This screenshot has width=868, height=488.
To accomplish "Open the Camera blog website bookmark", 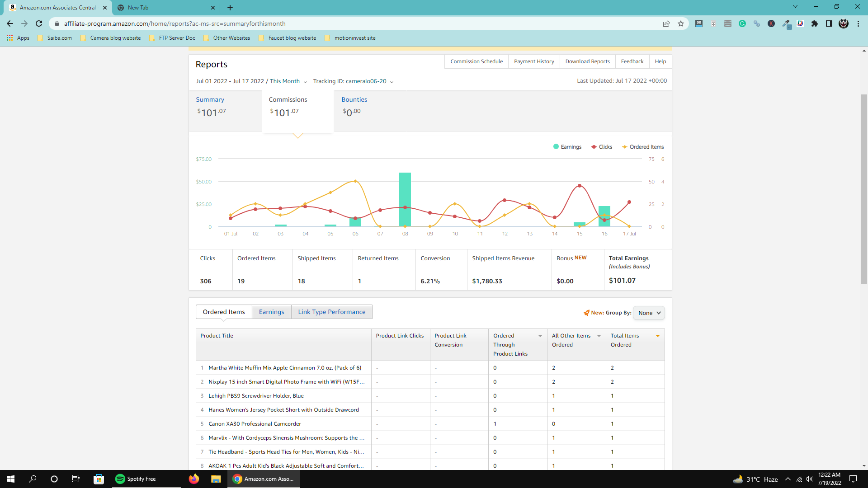I will tap(110, 38).
